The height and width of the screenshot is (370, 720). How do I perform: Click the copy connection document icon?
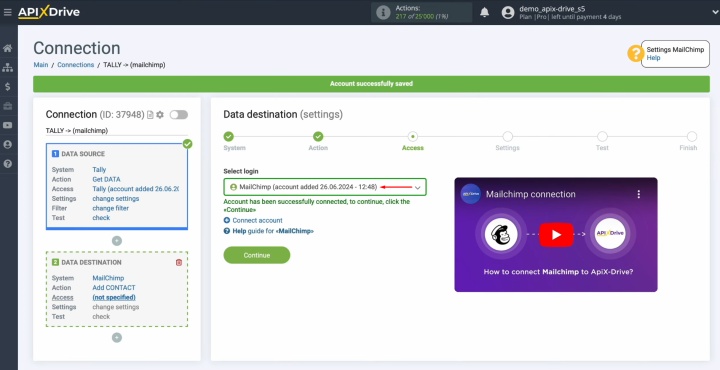[150, 115]
